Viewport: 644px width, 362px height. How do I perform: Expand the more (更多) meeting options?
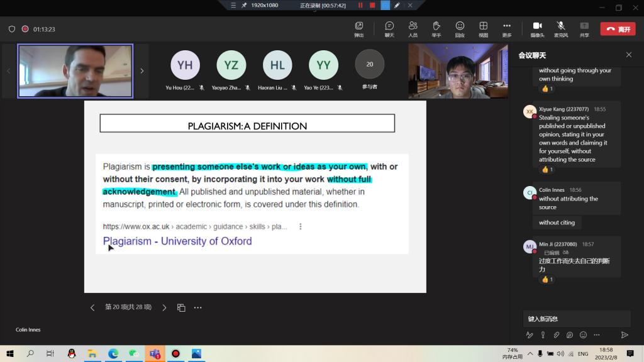click(507, 28)
